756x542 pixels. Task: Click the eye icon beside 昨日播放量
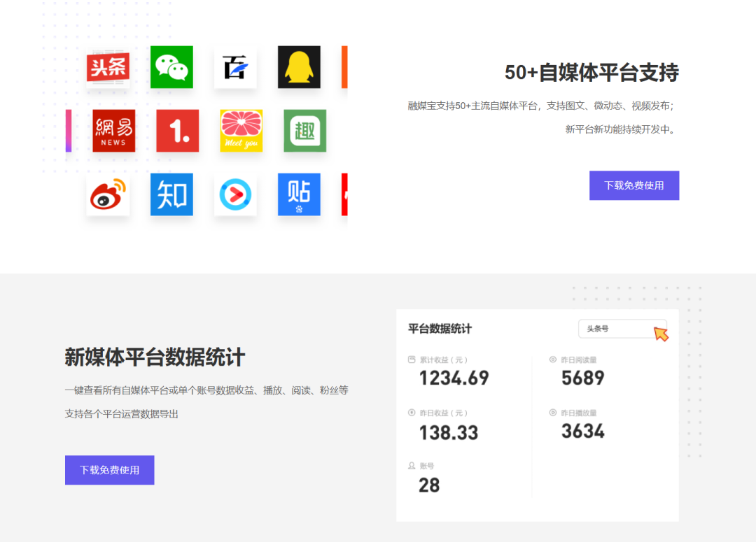pos(553,413)
